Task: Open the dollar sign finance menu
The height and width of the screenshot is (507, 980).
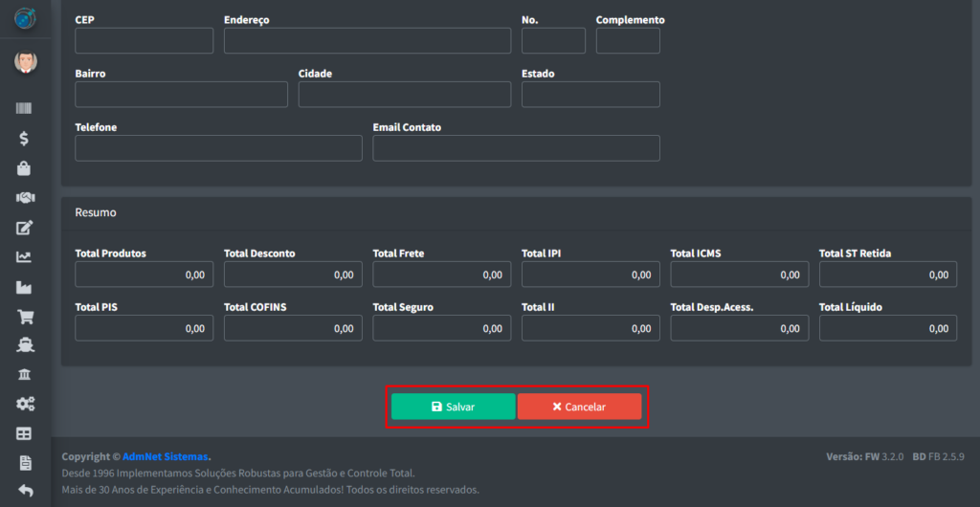Action: [x=25, y=139]
